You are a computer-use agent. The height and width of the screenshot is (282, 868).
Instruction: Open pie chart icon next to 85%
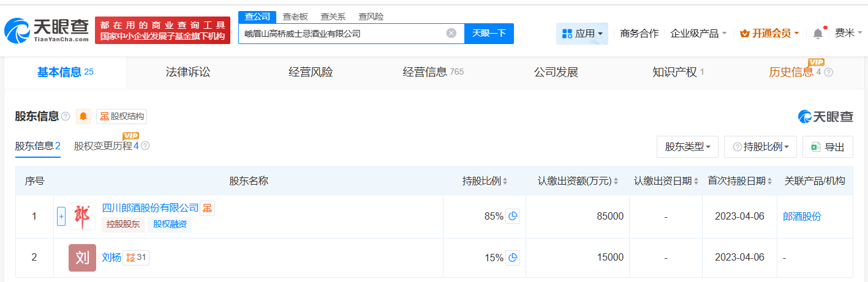513,216
